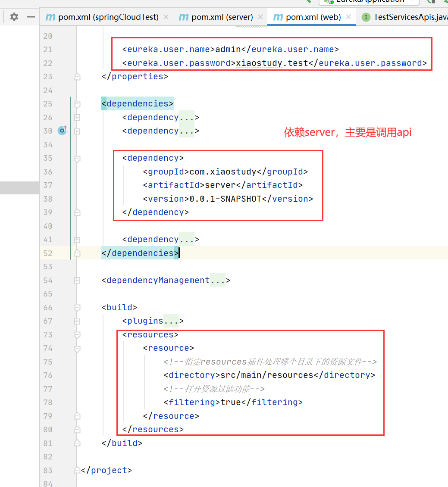This screenshot has height=487, width=448.
Task: Click the server artifactId value
Action: (220, 185)
